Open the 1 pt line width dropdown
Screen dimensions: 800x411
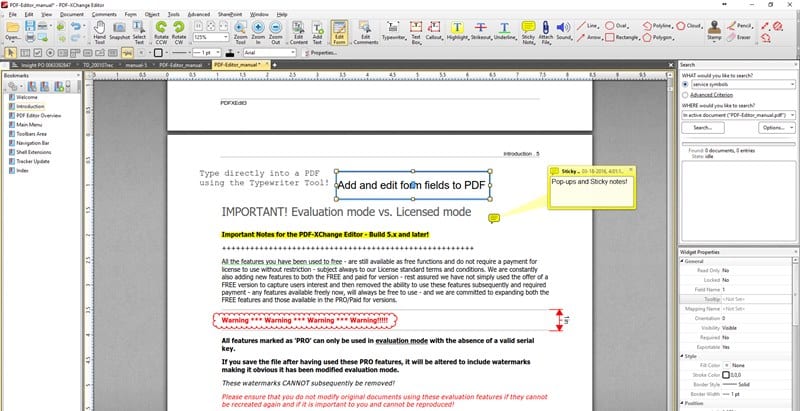tap(218, 53)
